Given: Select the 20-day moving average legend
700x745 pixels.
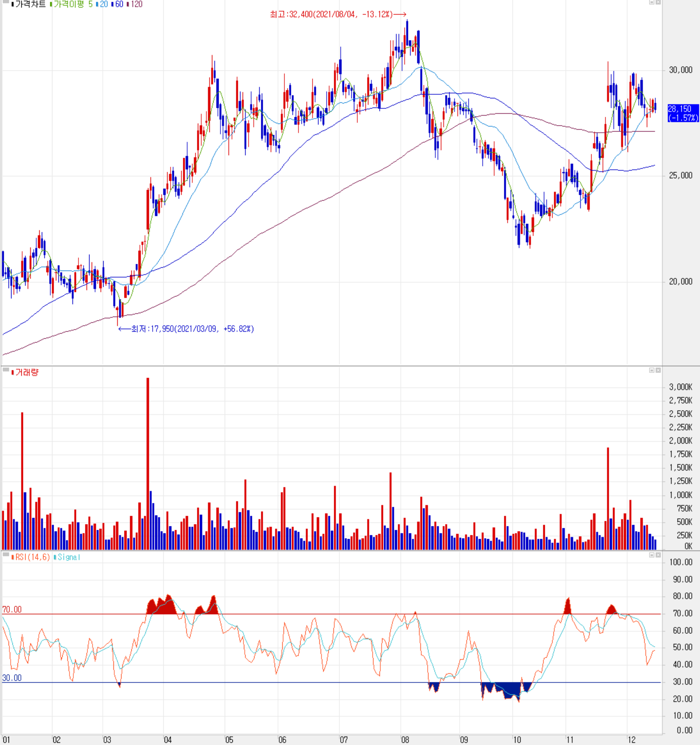Looking at the screenshot, I should pos(104,4).
